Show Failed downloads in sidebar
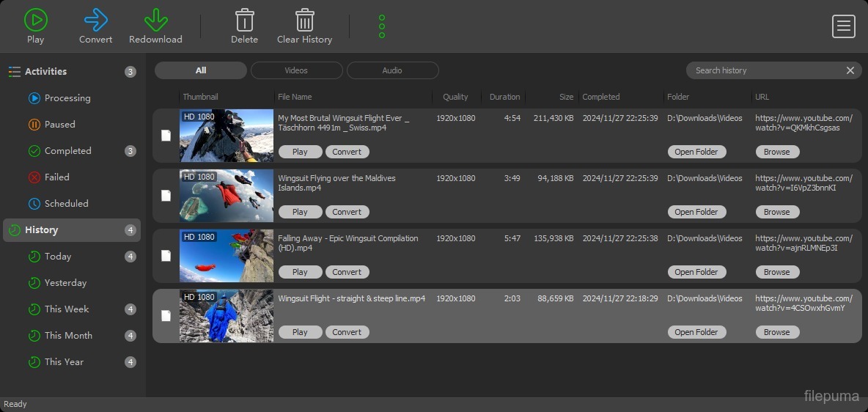 [56, 177]
